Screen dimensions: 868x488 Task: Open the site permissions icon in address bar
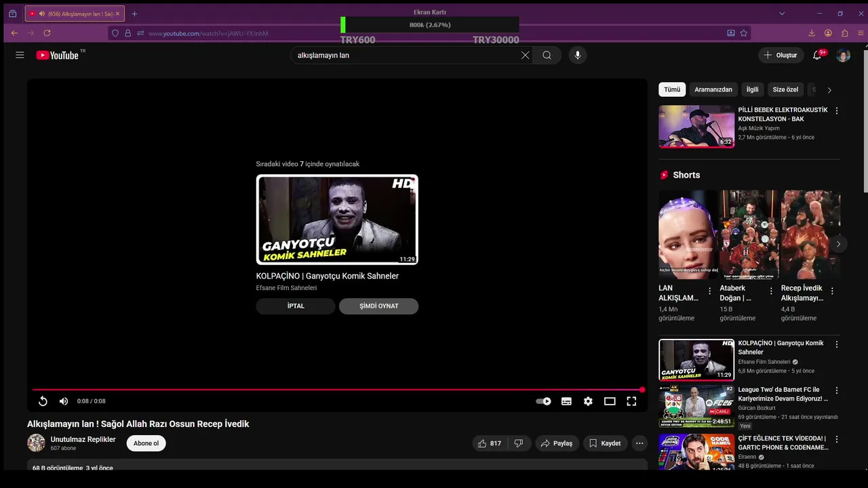(x=140, y=33)
